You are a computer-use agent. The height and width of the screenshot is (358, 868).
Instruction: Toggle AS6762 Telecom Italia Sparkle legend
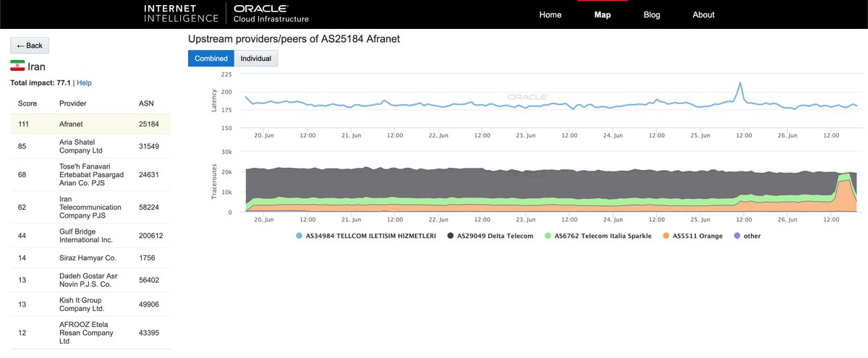[598, 236]
